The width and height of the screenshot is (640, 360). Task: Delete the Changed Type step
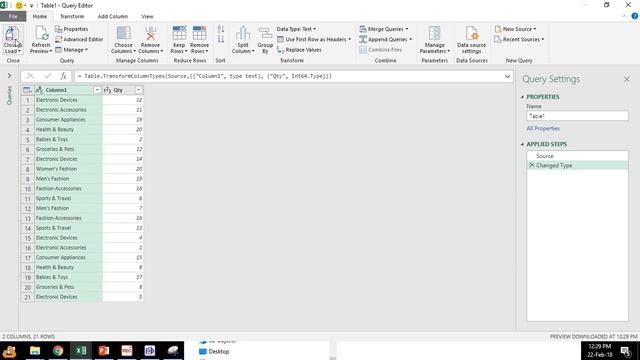coord(531,165)
